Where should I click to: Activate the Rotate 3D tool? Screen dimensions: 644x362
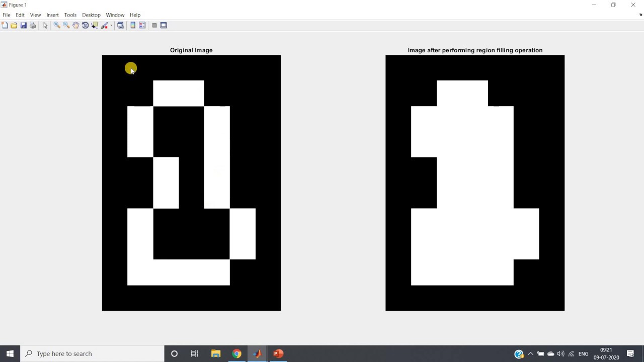coord(85,25)
